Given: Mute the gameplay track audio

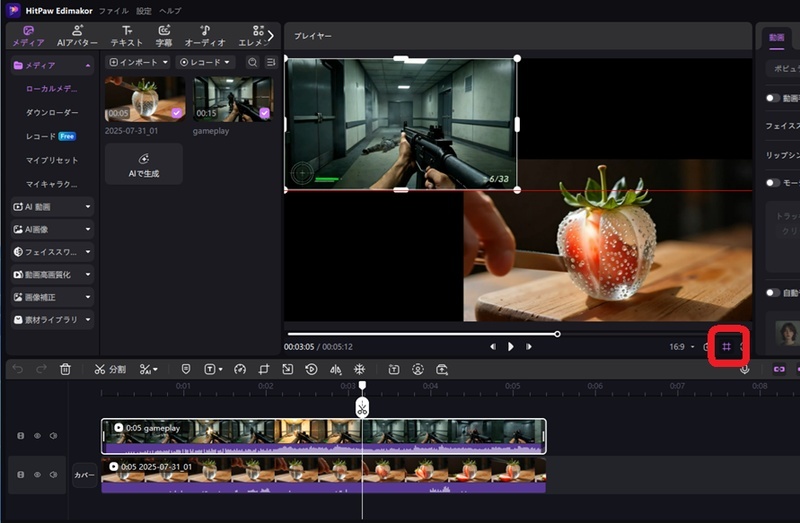Looking at the screenshot, I should click(54, 436).
